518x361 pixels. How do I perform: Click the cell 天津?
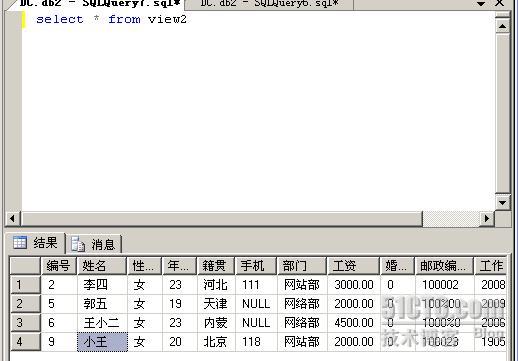point(216,304)
